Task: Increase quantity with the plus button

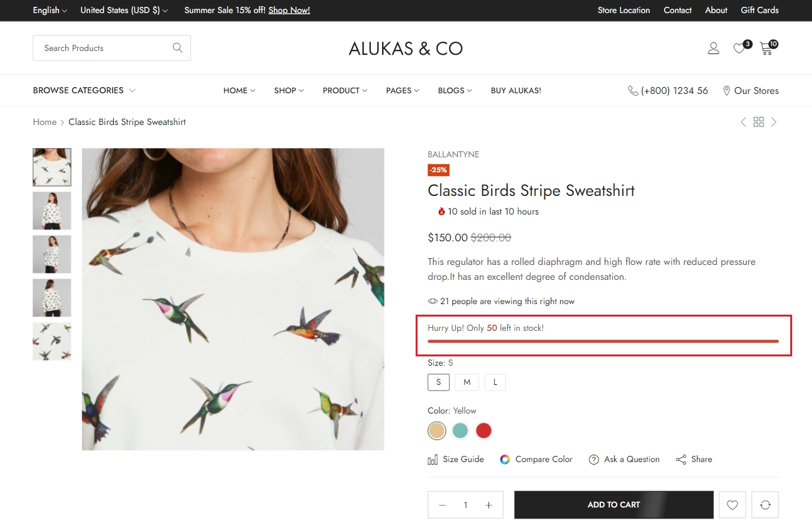Action: 489,505
